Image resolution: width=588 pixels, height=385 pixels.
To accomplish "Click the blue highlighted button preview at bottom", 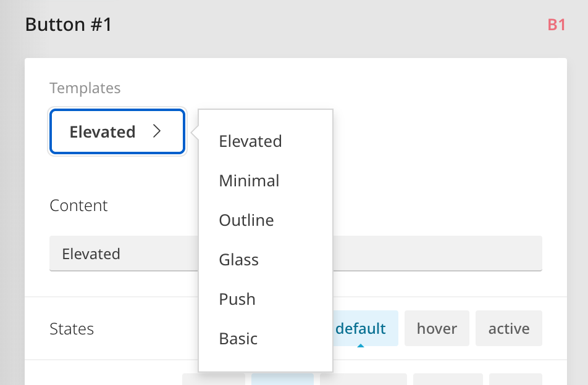I will [282, 381].
